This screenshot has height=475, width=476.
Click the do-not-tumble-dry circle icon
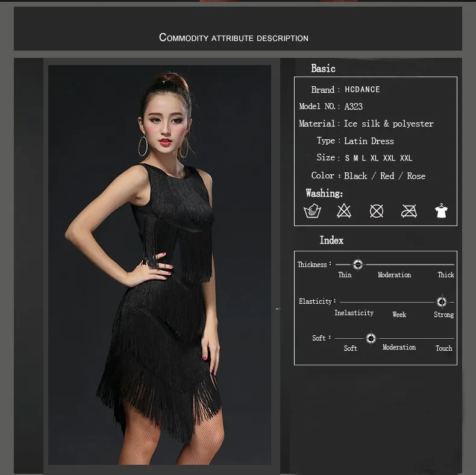377,211
